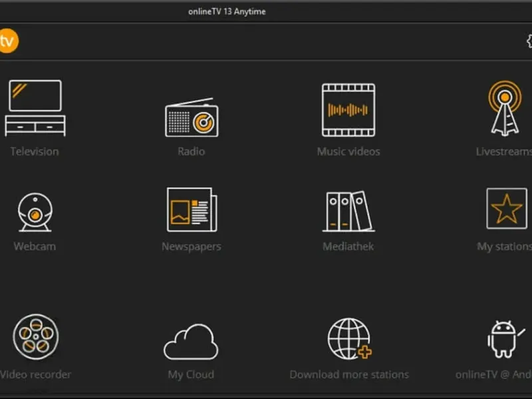Viewport: 532px width, 399px height.
Task: Click the Webcam label
Action: [35, 246]
